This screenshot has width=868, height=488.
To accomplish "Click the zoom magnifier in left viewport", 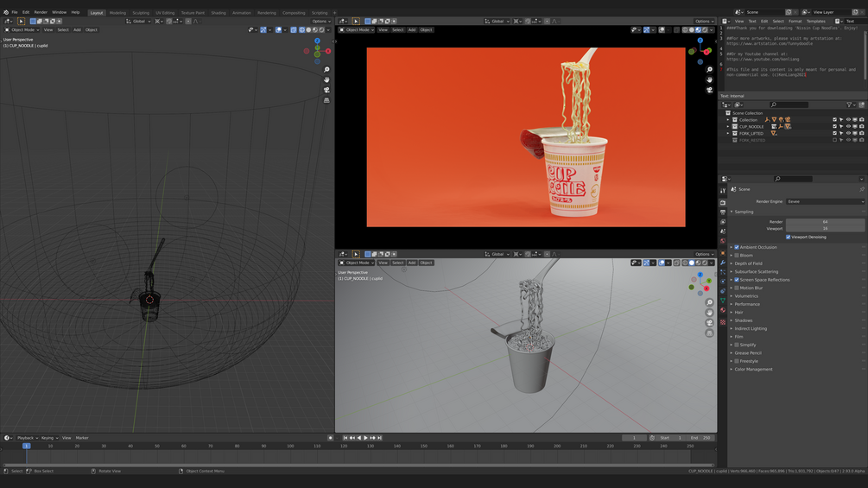I will tap(326, 70).
